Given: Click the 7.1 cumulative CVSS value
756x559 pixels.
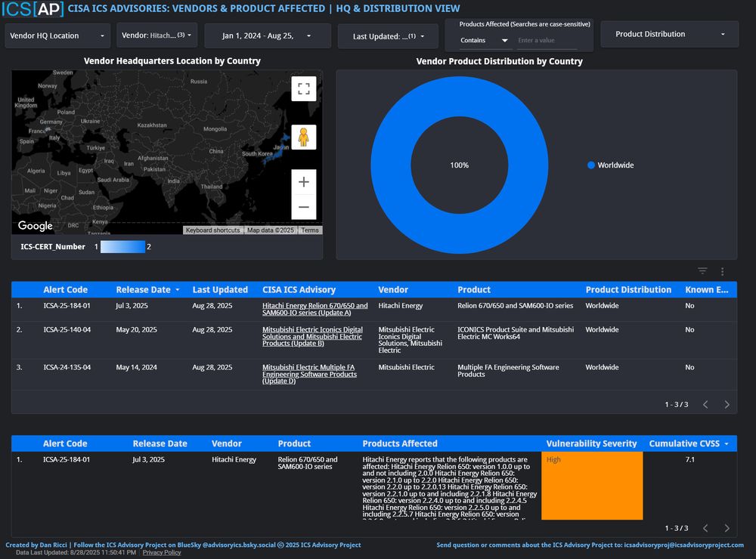Looking at the screenshot, I should coord(690,460).
